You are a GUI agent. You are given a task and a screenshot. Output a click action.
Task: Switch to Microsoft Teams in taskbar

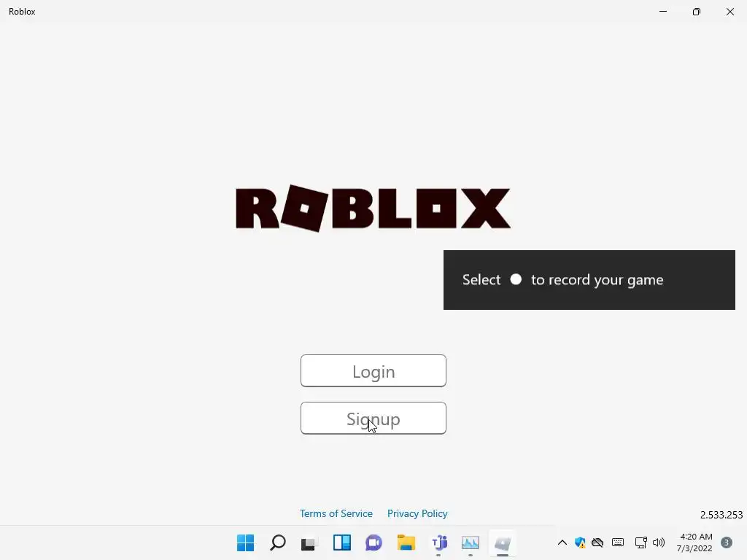tap(438, 542)
